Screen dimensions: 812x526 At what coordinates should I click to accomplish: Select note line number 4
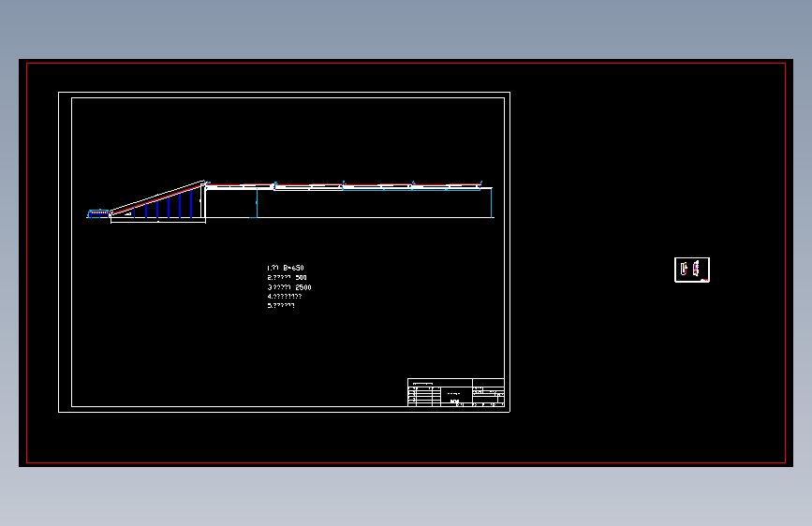(285, 296)
